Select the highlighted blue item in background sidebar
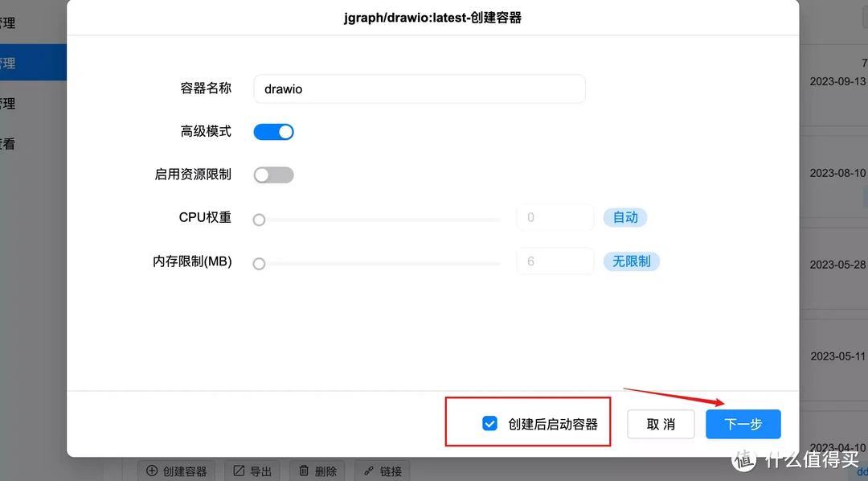 (x=33, y=63)
